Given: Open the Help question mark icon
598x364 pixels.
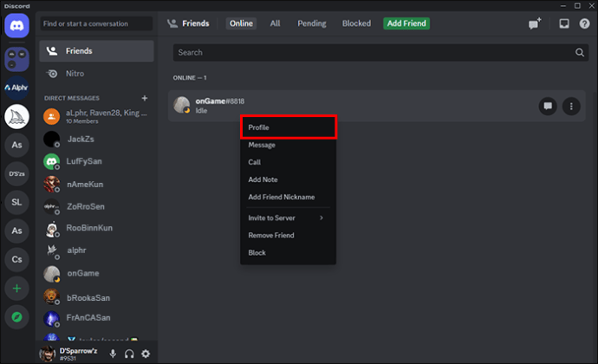Looking at the screenshot, I should 584,23.
